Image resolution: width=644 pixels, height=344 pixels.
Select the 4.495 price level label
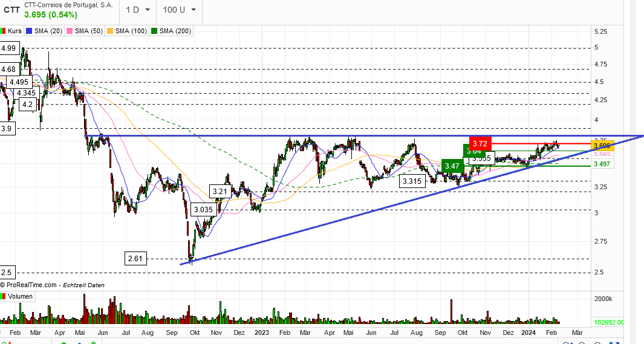point(19,82)
